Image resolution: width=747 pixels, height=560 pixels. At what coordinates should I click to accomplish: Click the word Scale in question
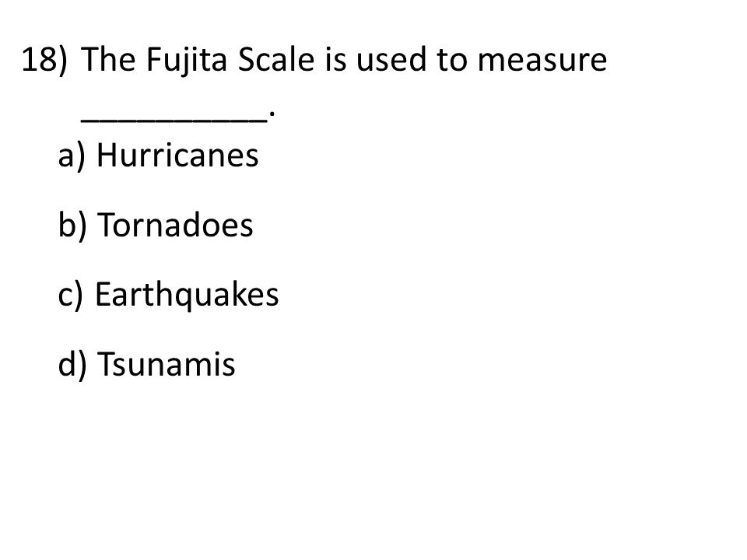coord(275,59)
